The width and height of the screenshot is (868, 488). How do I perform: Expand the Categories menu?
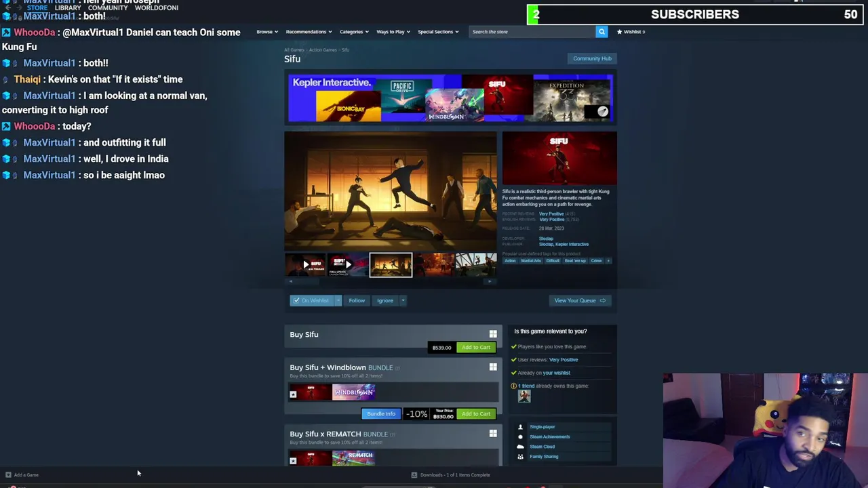point(354,32)
